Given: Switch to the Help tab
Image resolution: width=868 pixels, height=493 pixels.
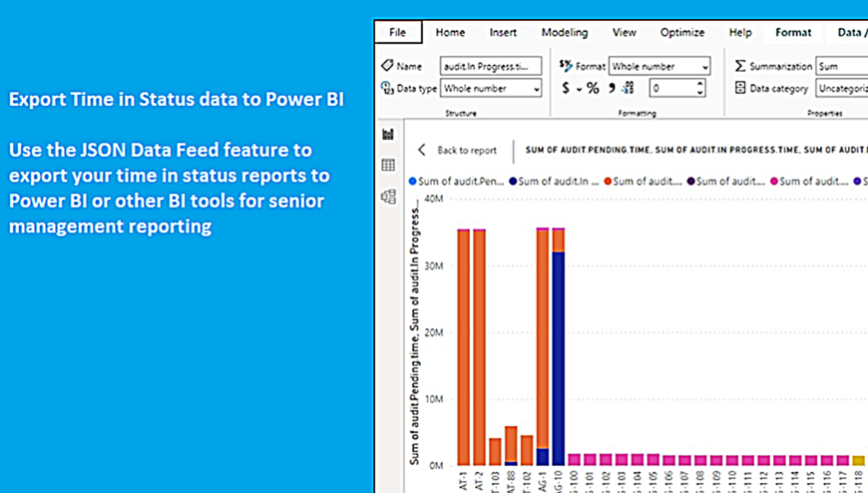Looking at the screenshot, I should [x=740, y=32].
